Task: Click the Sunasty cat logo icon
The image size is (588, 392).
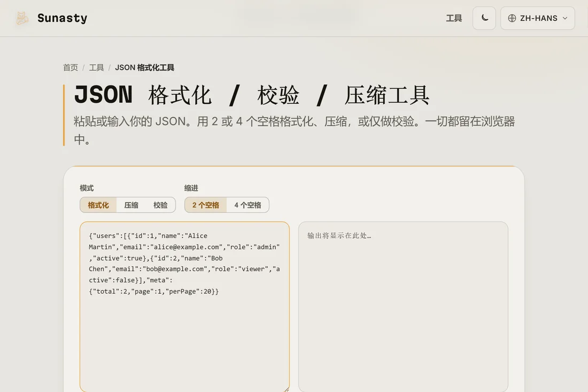Action: [22, 18]
